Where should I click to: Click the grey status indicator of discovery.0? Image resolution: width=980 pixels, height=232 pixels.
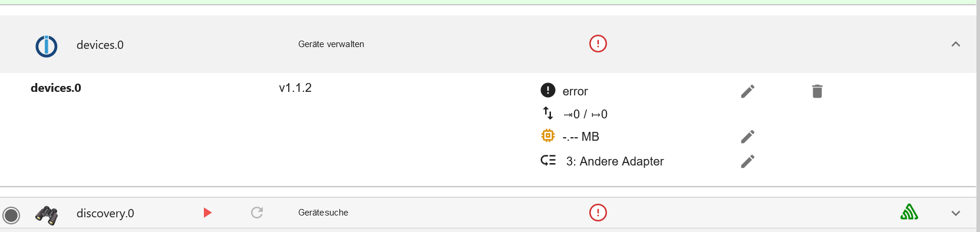pos(11,216)
